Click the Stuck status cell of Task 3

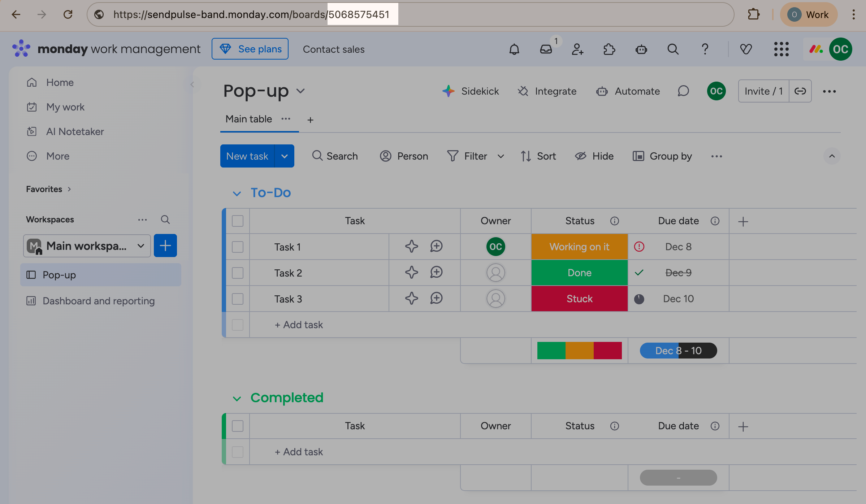[579, 299]
